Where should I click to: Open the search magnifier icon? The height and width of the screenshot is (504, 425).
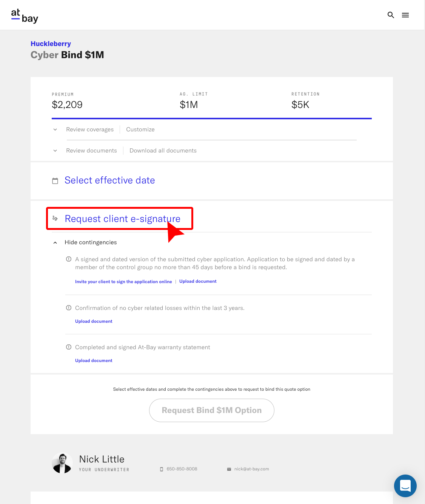click(x=391, y=15)
